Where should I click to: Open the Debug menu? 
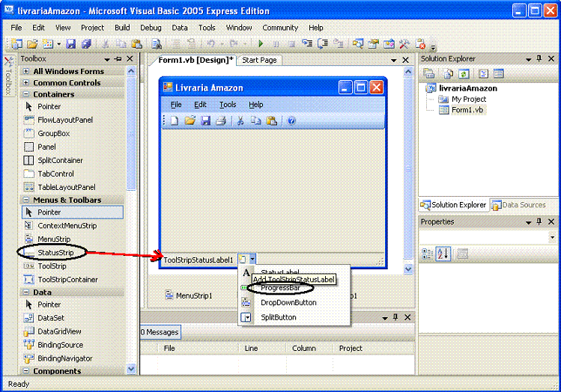click(151, 28)
